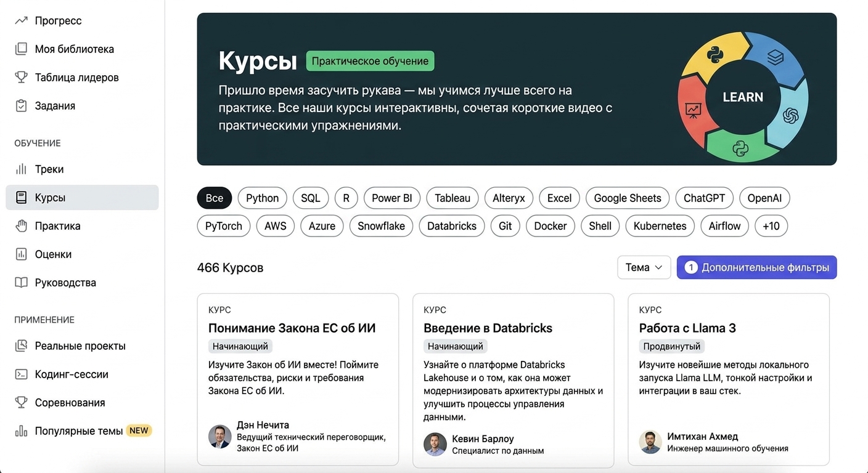Open course Работа с Llama 3
868x473 pixels.
687,328
